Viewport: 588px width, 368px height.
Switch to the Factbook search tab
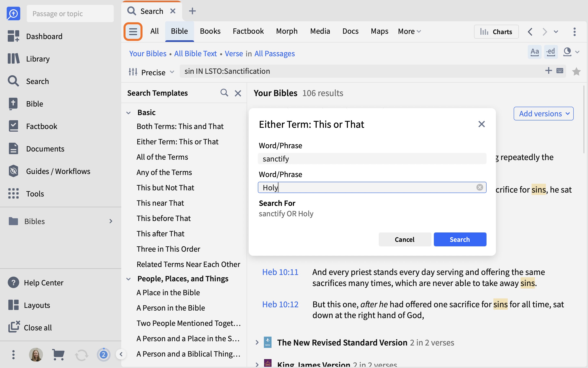(x=248, y=31)
